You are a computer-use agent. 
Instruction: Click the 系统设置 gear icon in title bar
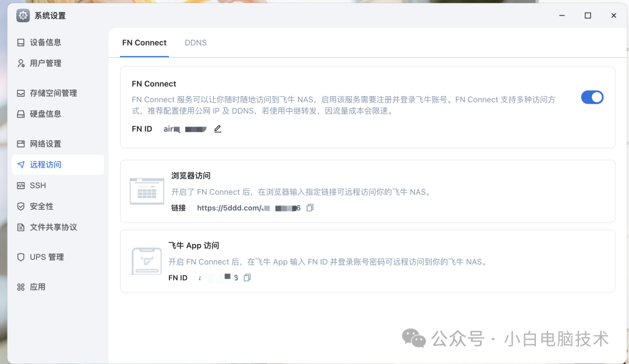point(23,16)
